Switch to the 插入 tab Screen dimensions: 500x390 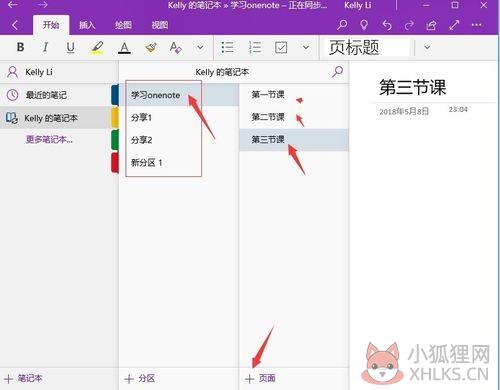point(87,25)
